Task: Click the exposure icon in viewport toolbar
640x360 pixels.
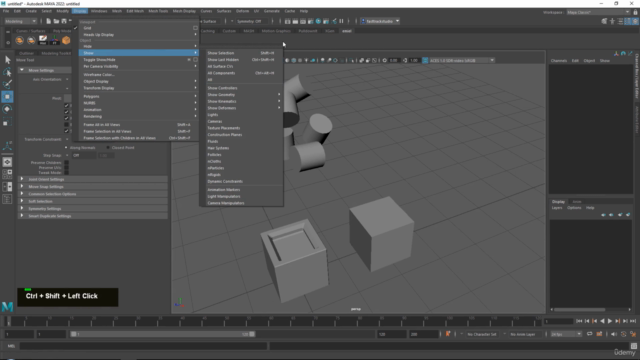Action: 384,60
